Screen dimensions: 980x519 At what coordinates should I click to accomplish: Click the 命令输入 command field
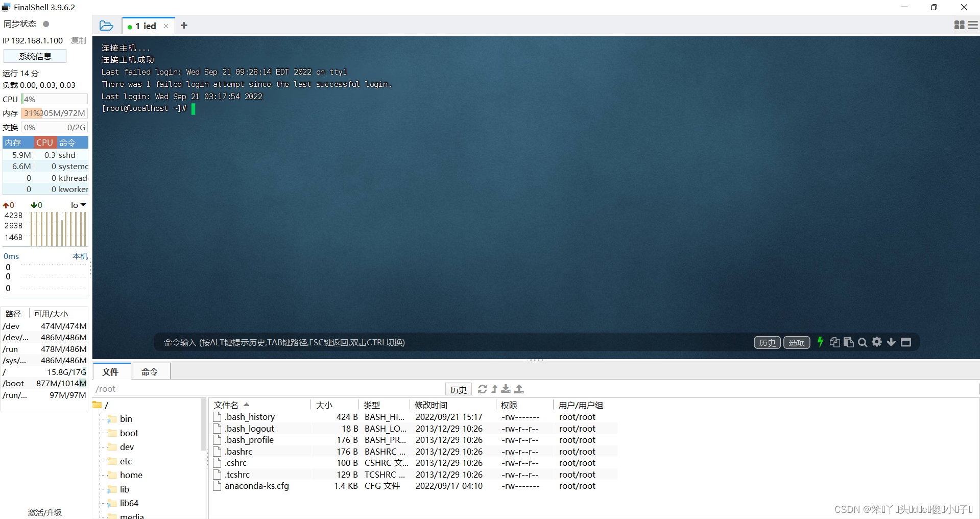455,342
